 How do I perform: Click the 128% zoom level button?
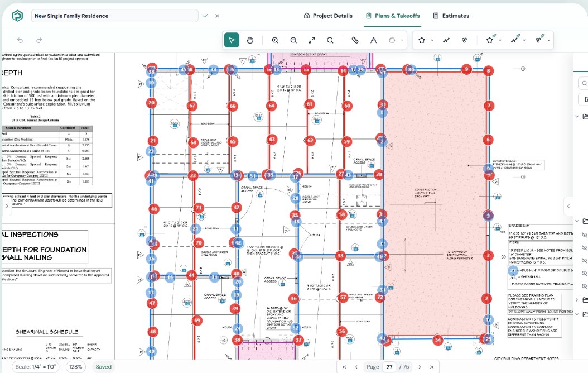[x=75, y=367]
